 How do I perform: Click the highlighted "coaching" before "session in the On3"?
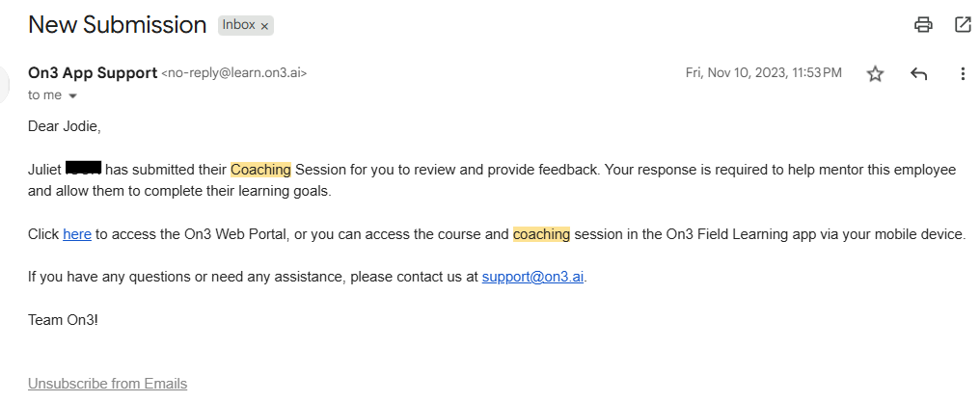click(541, 234)
